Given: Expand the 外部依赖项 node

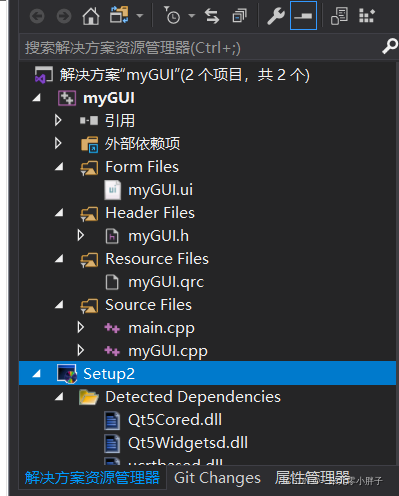Looking at the screenshot, I should coord(58,143).
